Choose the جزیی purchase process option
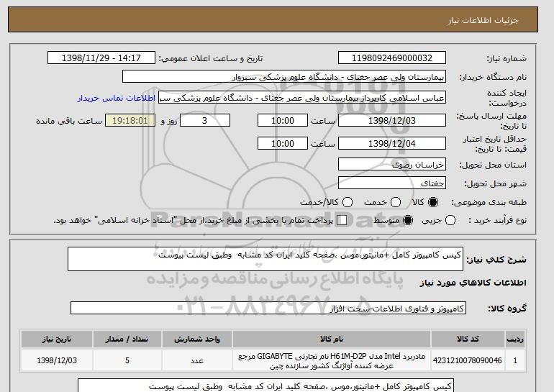 (x=450, y=220)
